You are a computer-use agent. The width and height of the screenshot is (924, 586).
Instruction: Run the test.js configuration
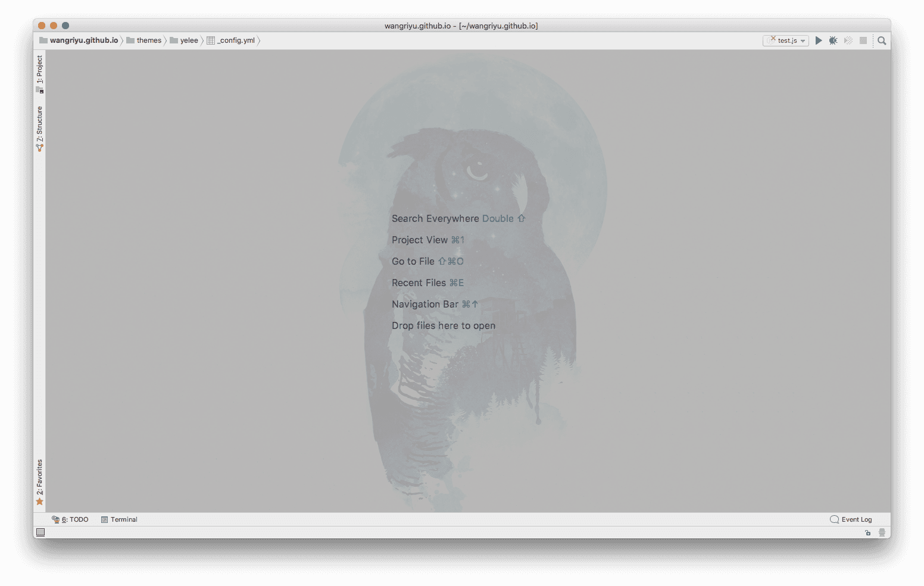click(819, 40)
